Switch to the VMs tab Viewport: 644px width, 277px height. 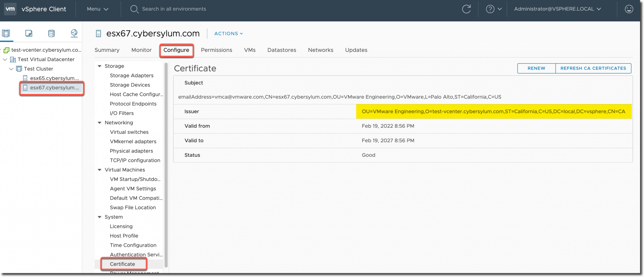(250, 50)
